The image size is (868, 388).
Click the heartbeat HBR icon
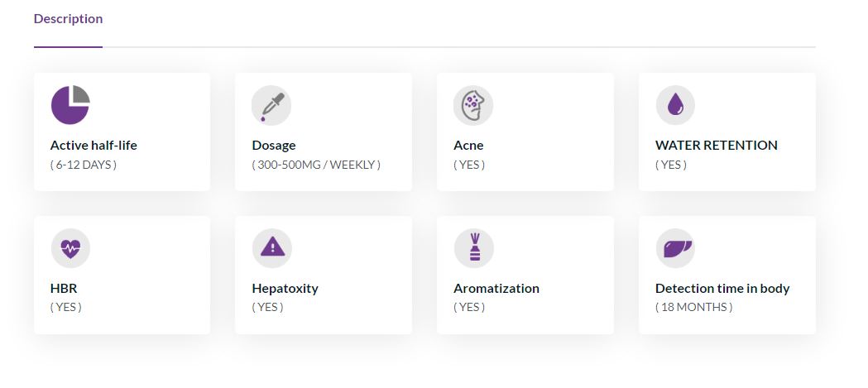coord(70,248)
